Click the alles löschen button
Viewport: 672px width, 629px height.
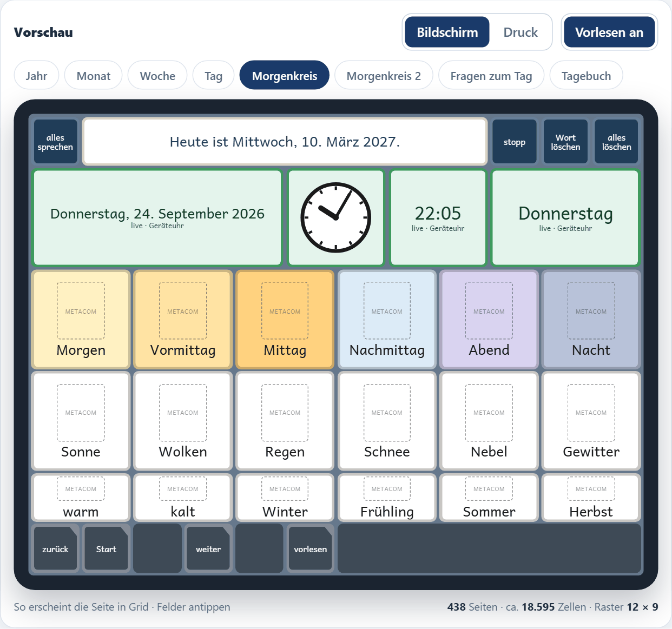tap(617, 142)
